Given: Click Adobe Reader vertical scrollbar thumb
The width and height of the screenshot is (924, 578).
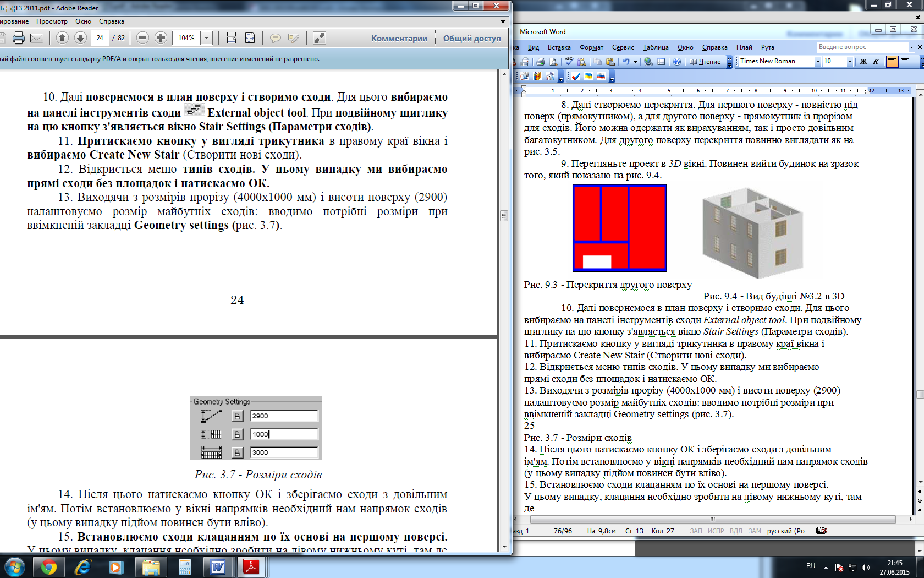Looking at the screenshot, I should click(504, 215).
